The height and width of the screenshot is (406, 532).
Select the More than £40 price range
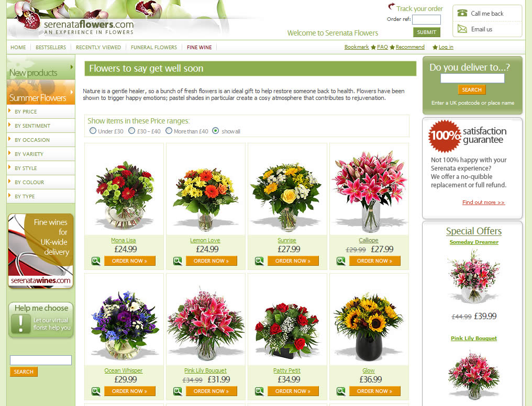tap(169, 131)
